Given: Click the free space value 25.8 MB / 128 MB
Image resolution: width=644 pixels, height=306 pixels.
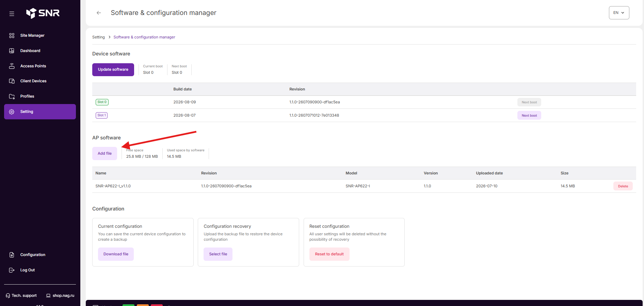Looking at the screenshot, I should (142, 156).
